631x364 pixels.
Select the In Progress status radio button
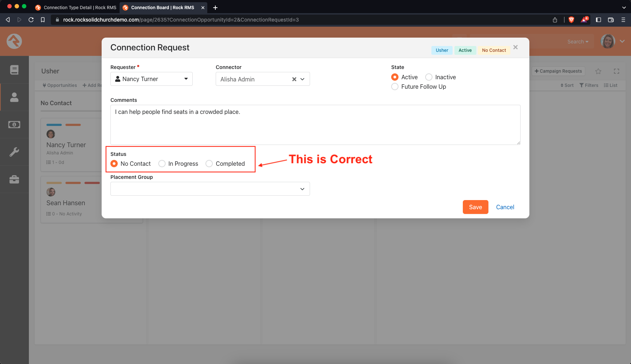click(x=162, y=164)
